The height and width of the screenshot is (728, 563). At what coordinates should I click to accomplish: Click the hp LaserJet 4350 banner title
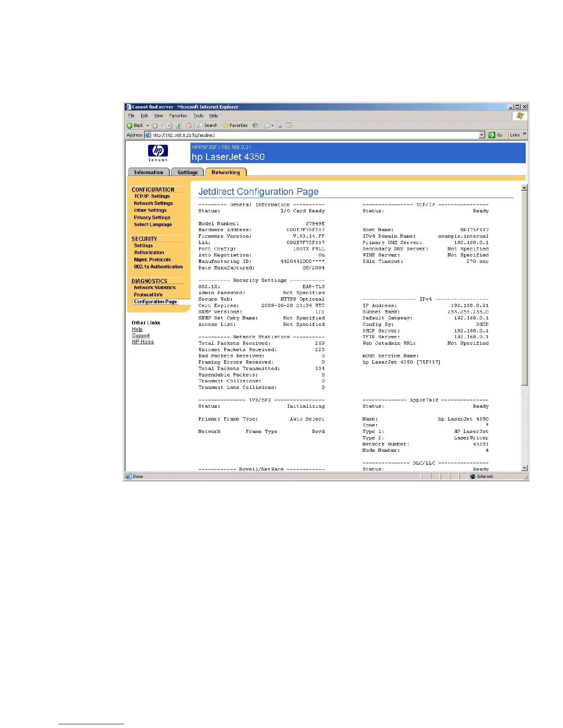click(x=228, y=157)
